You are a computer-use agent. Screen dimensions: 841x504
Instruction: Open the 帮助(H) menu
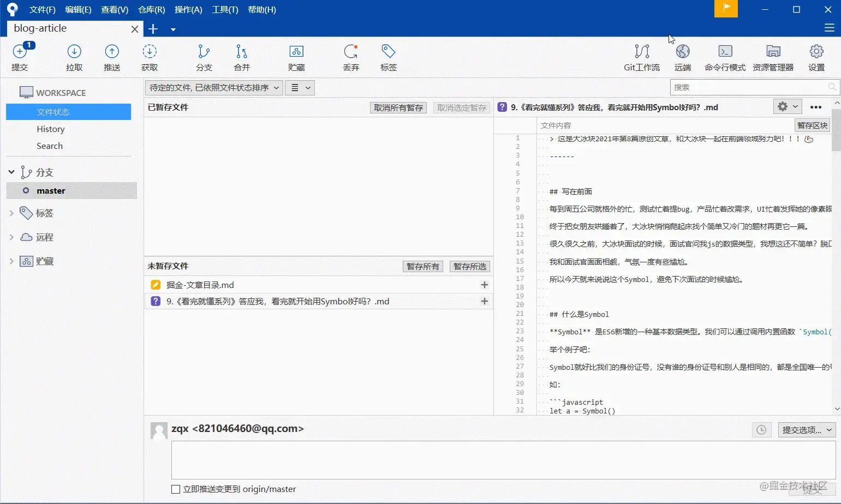262,10
